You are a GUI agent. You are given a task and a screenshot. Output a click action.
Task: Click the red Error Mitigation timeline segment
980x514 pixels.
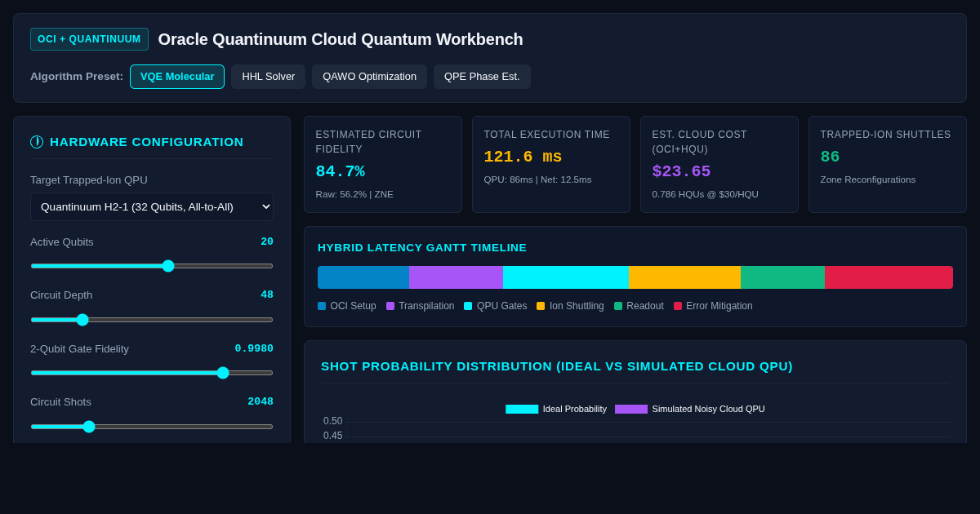889,277
